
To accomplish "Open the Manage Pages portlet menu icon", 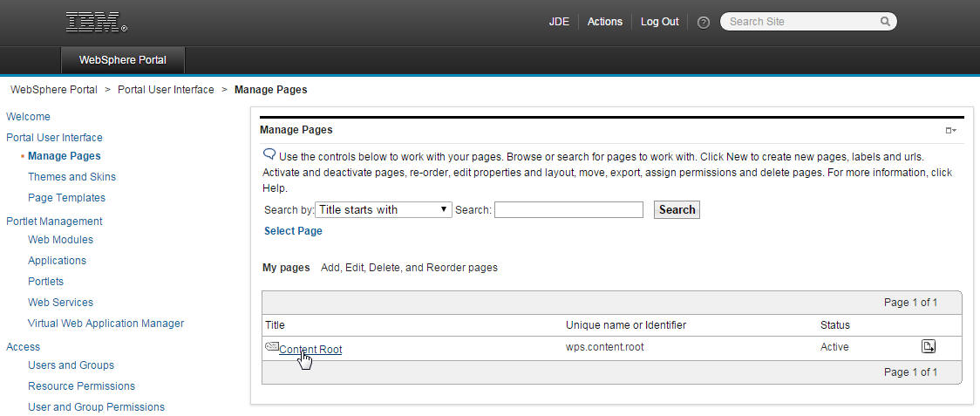I will (950, 130).
